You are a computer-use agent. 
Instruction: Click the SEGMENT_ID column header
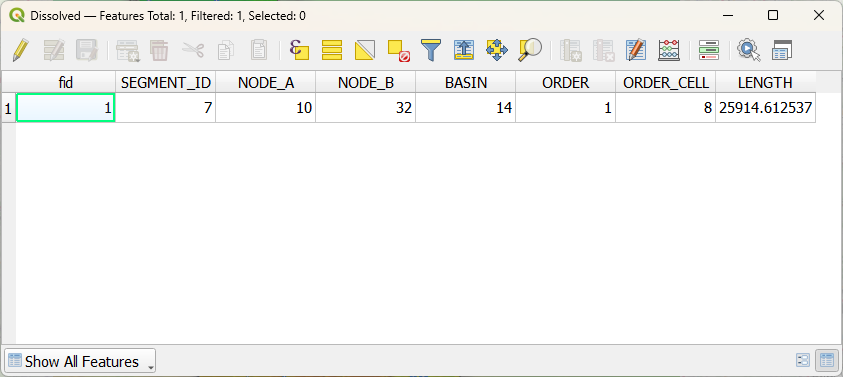(166, 82)
